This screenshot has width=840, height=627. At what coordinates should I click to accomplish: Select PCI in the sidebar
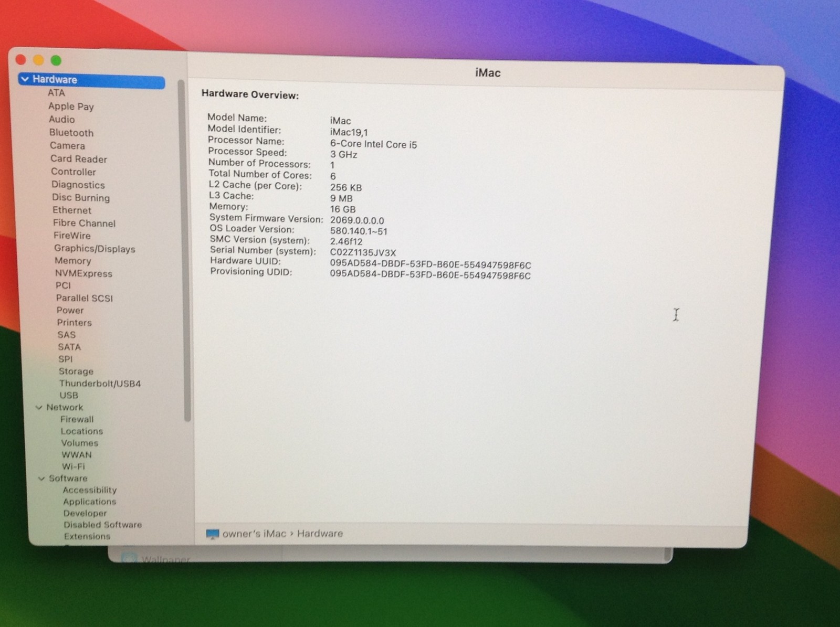pos(63,285)
